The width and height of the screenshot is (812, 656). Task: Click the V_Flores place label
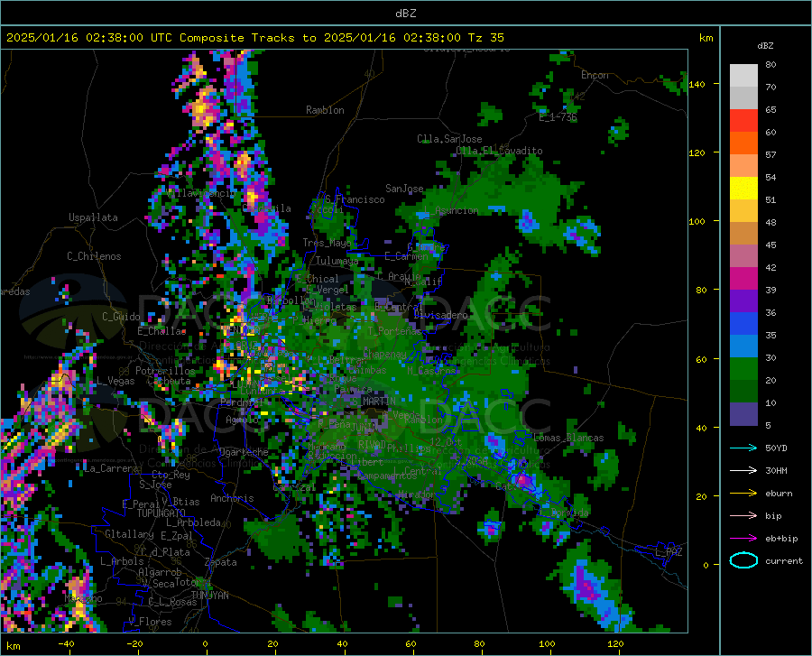tap(150, 622)
